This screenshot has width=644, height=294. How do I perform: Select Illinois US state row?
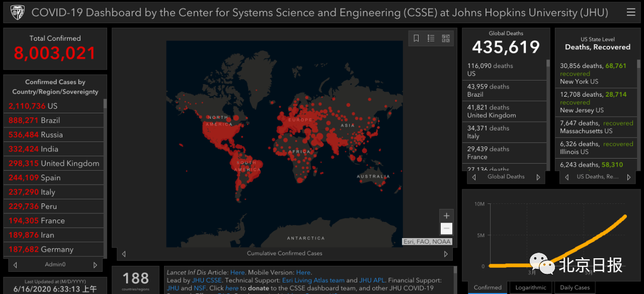pyautogui.click(x=596, y=148)
